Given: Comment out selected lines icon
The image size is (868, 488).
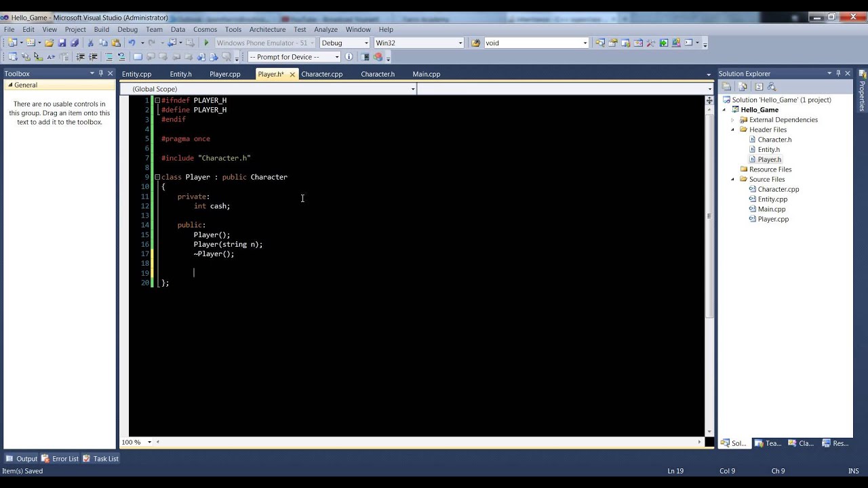Looking at the screenshot, I should [108, 57].
